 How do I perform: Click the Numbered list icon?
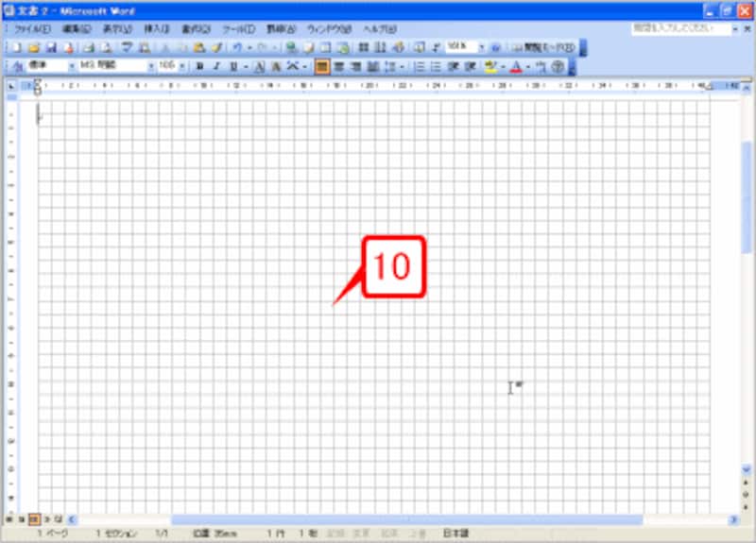tap(419, 67)
